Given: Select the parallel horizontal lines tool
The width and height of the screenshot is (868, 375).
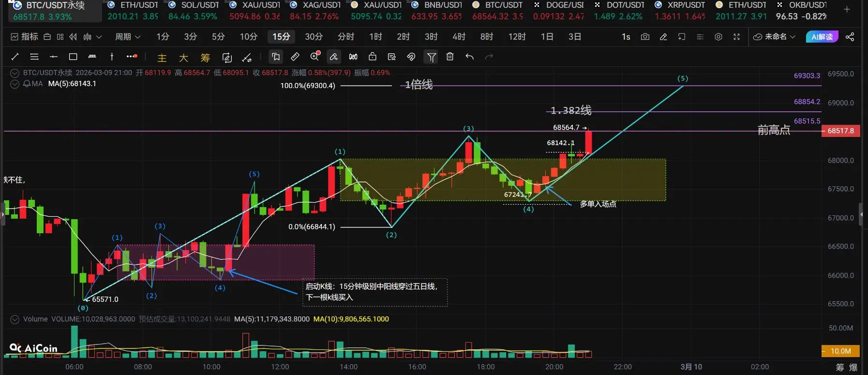Looking at the screenshot, I should (34, 57).
